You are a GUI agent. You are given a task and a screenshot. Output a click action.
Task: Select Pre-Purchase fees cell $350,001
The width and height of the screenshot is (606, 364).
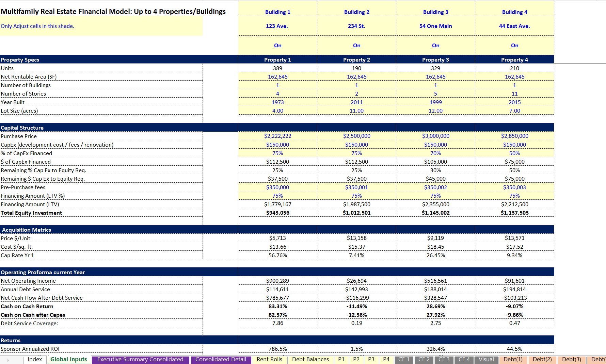coord(356,187)
